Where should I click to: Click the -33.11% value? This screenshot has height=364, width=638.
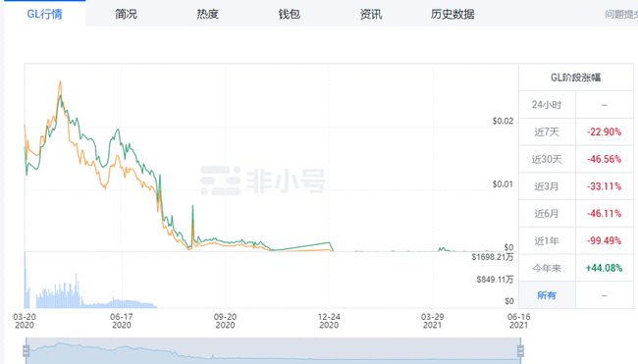tap(604, 186)
